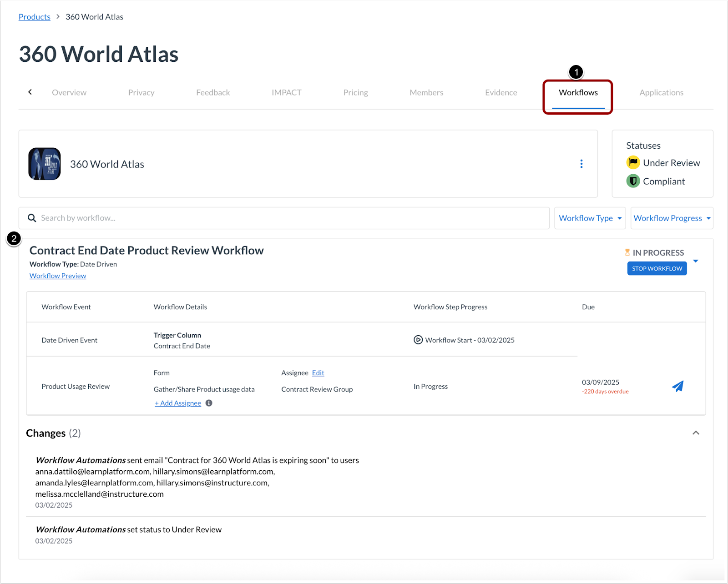This screenshot has height=584, width=728.
Task: Open the Workflow Preview link
Action: pos(57,275)
